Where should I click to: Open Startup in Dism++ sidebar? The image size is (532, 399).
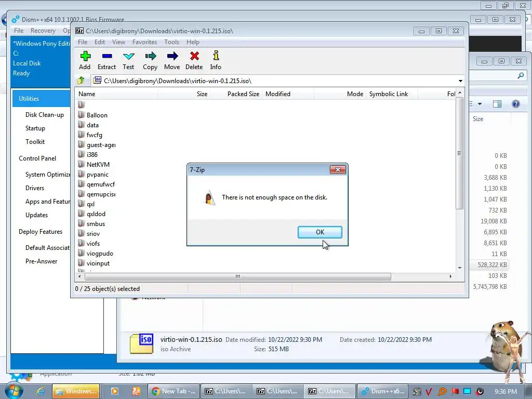point(35,128)
